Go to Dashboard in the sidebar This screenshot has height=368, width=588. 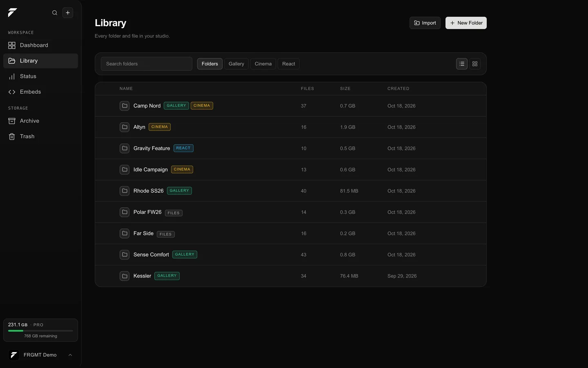point(40,45)
